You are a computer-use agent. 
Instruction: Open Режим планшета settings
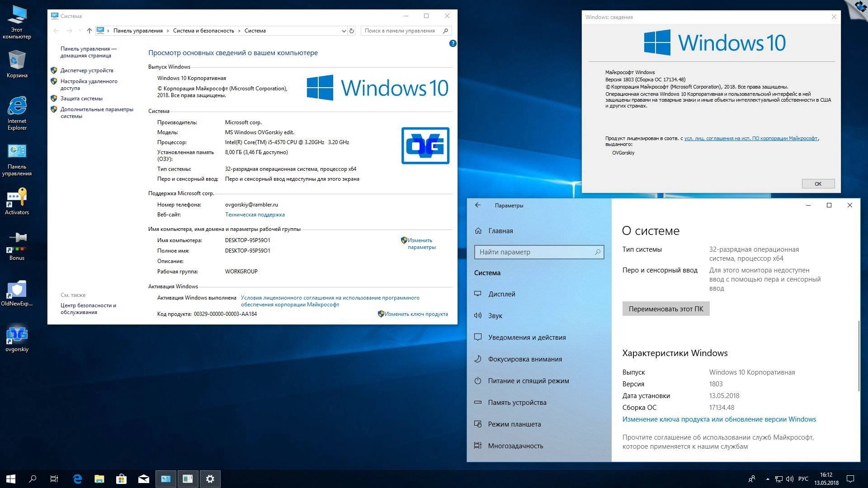514,424
